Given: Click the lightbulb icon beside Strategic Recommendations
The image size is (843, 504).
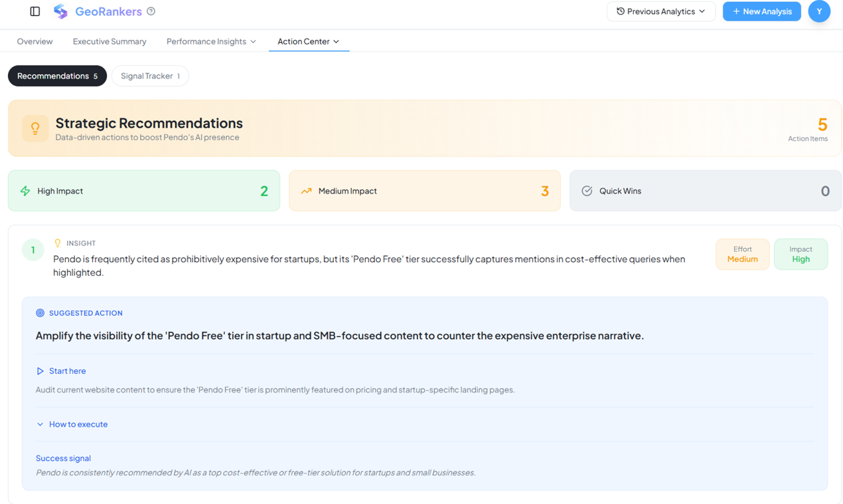Looking at the screenshot, I should coord(35,129).
